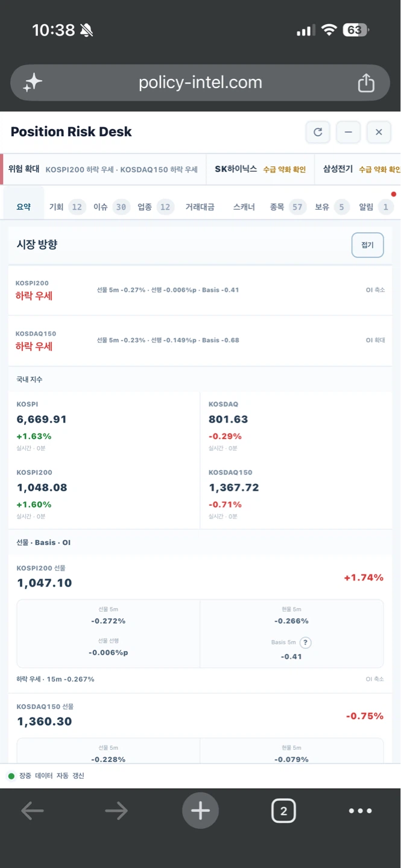This screenshot has width=401, height=868.
Task: Tap the SK하이닉스 alert in ticker
Action: (x=260, y=169)
